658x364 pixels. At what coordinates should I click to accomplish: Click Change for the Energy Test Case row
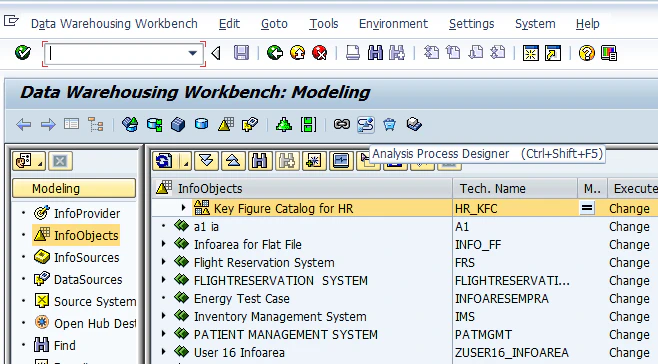[629, 299]
